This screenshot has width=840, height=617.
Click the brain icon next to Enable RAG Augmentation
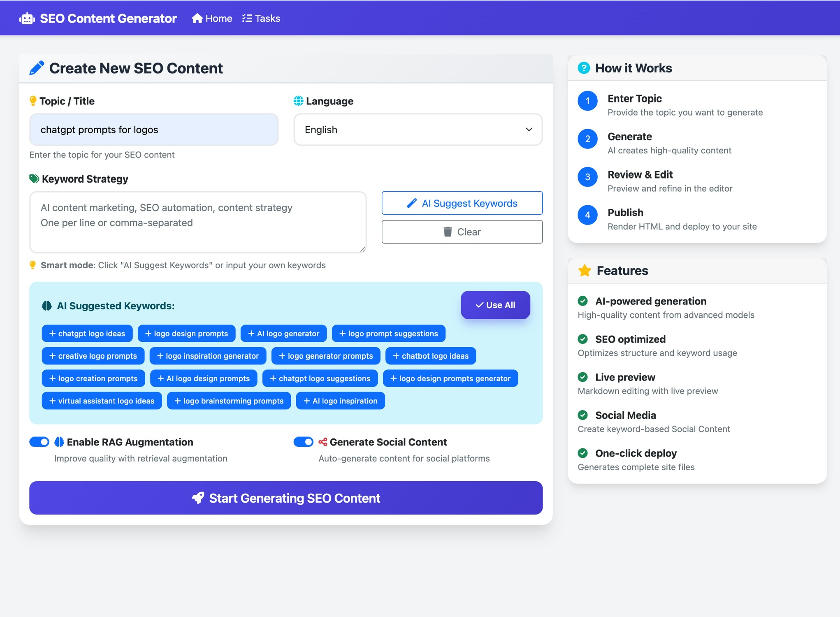tap(59, 442)
